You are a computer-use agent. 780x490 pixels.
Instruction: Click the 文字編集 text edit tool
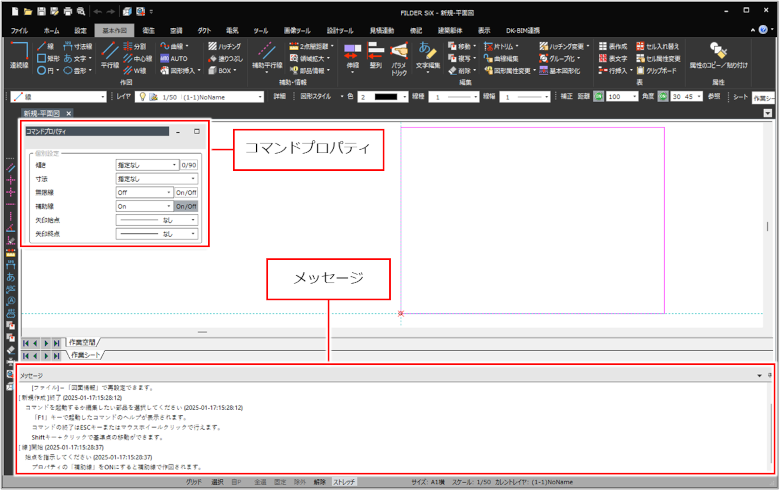pyautogui.click(x=427, y=56)
